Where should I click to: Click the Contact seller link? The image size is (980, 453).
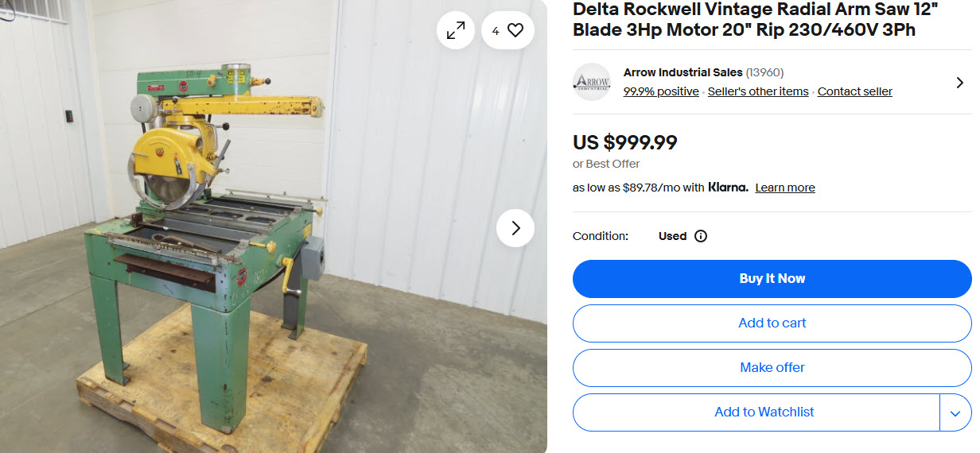click(x=855, y=91)
